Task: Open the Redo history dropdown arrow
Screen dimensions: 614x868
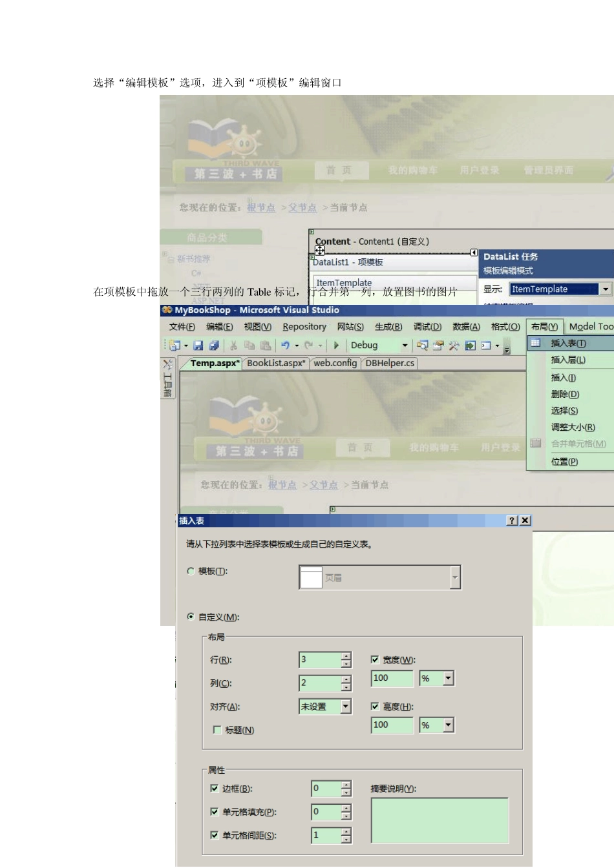Action: (320, 346)
